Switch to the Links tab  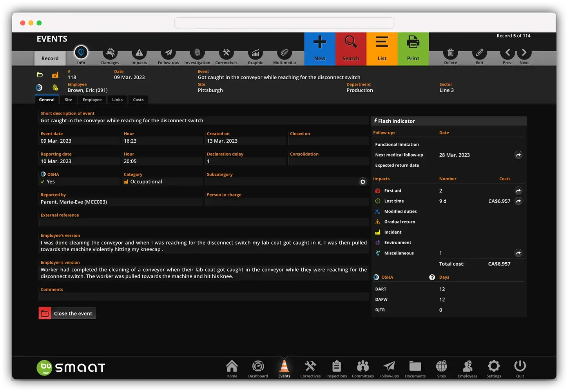[x=117, y=100]
